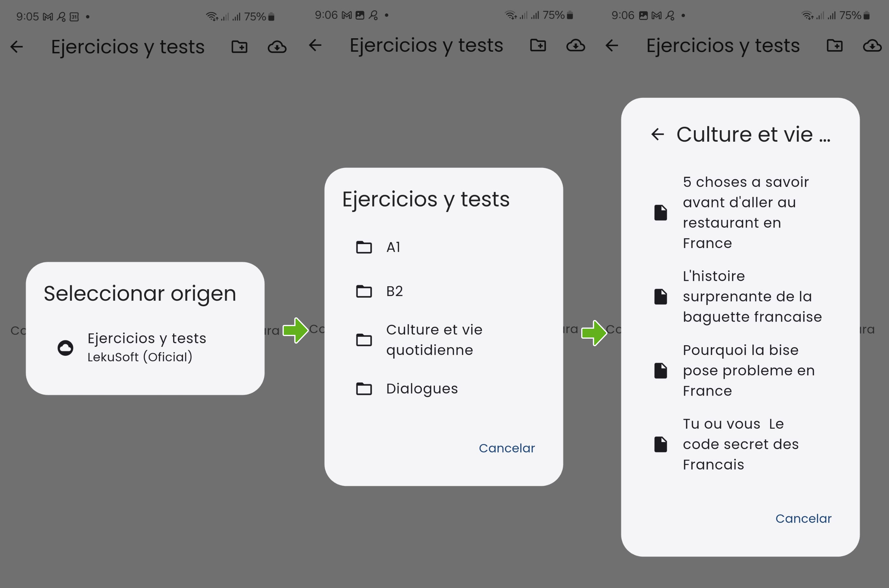Click folder icon next to Dialogues

click(x=364, y=388)
